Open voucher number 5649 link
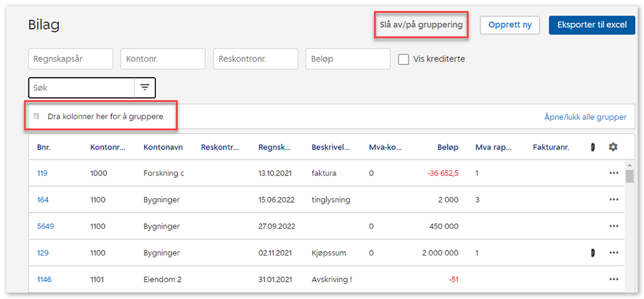The height and width of the screenshot is (299, 644). (45, 226)
